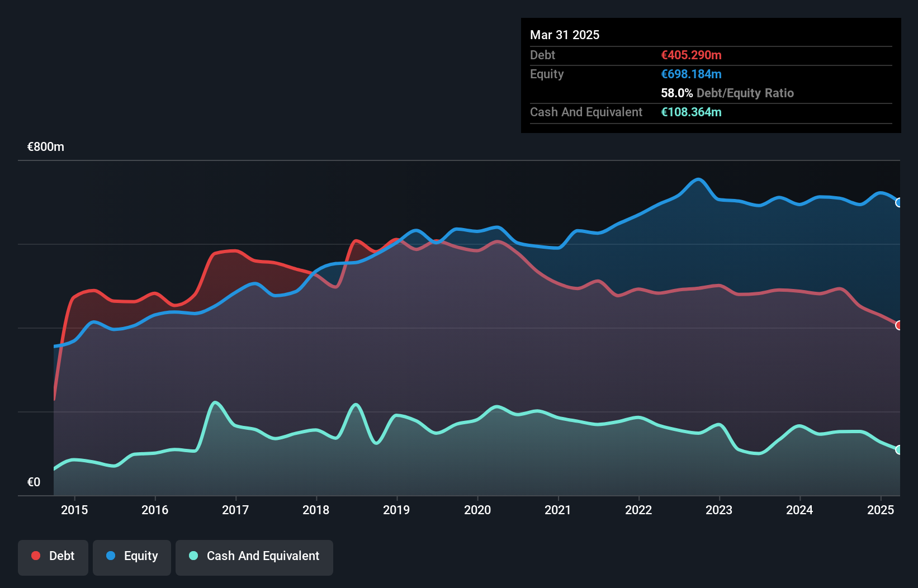Select the teal Cash endpoint marker on chart
918x588 pixels.
[899, 450]
